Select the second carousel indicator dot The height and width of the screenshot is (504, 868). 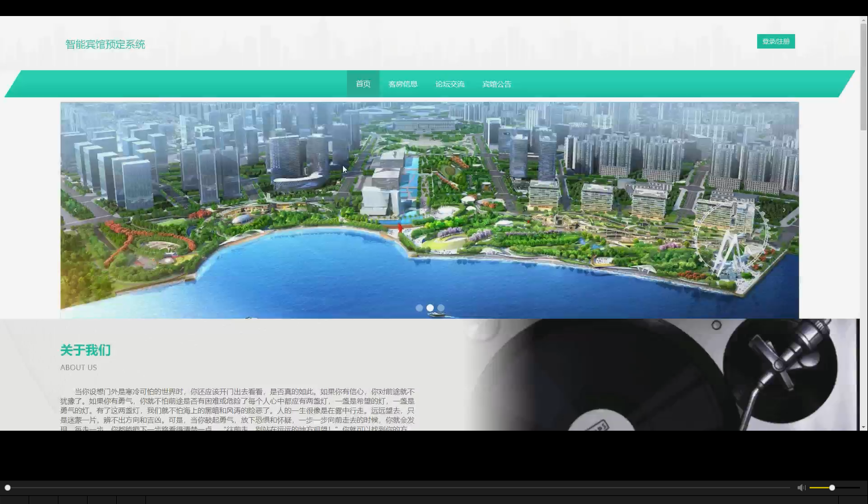[430, 308]
